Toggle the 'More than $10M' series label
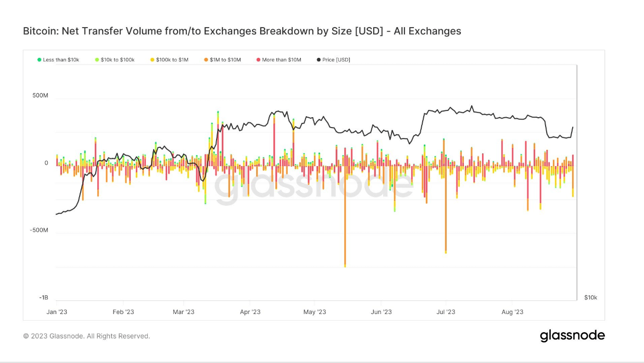 (282, 60)
